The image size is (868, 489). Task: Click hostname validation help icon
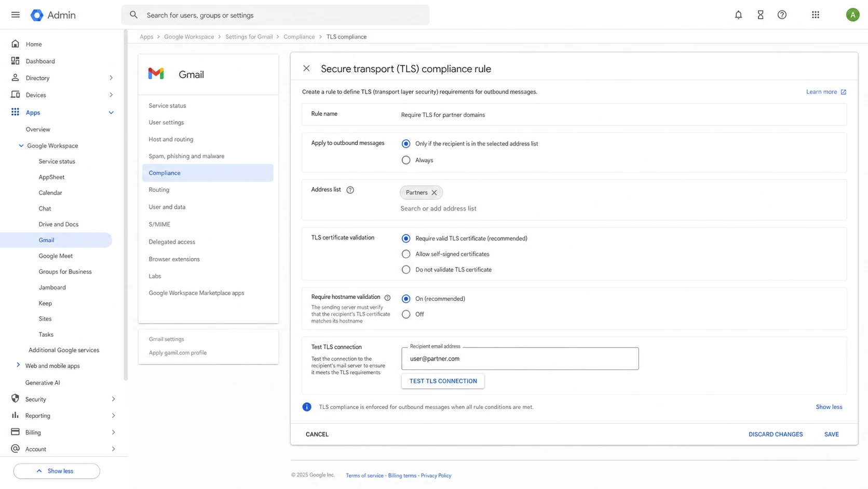(387, 298)
